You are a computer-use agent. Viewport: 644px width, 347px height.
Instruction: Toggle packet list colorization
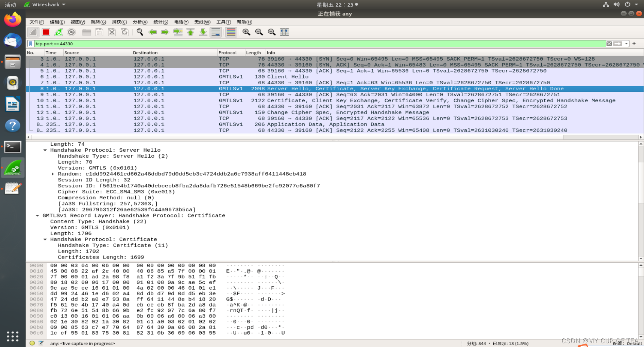click(231, 32)
